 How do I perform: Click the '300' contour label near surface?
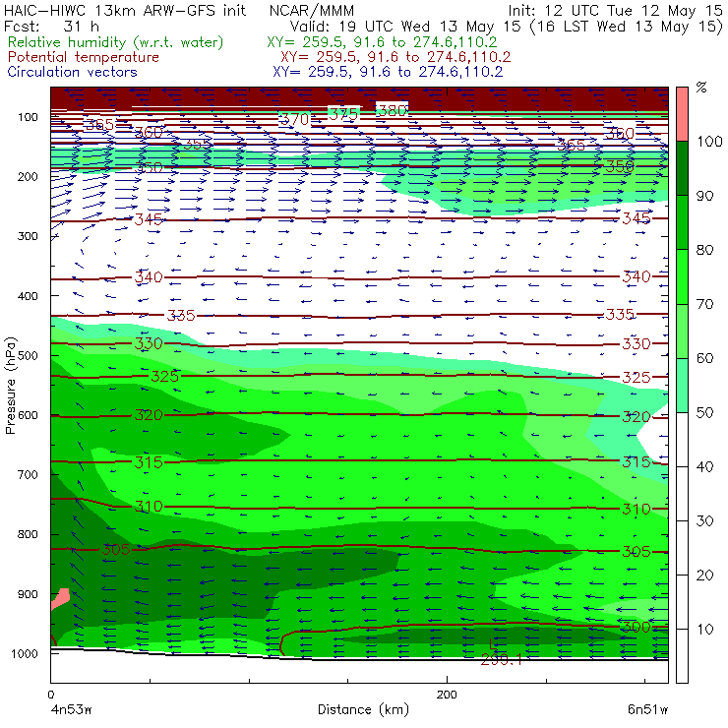[x=637, y=628]
